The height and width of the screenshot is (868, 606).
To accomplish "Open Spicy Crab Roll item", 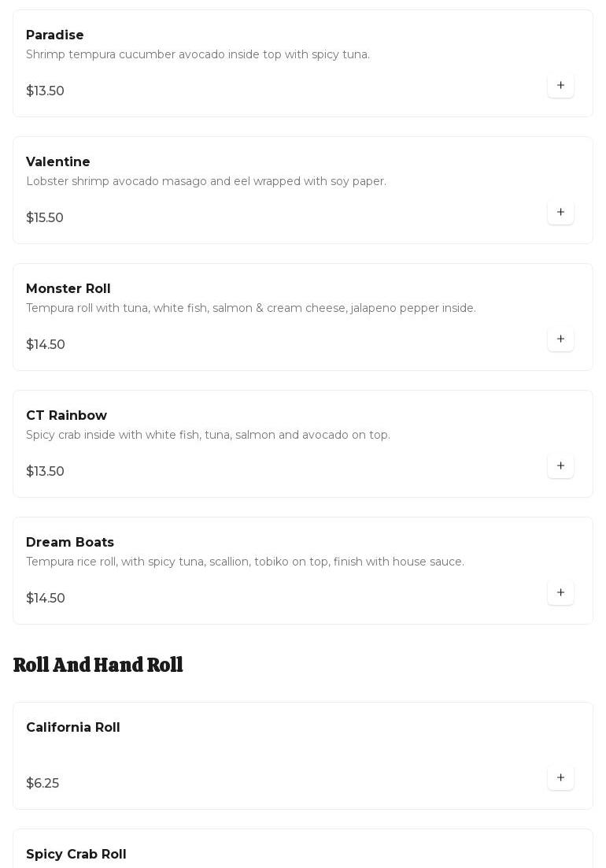I will pos(76,855).
